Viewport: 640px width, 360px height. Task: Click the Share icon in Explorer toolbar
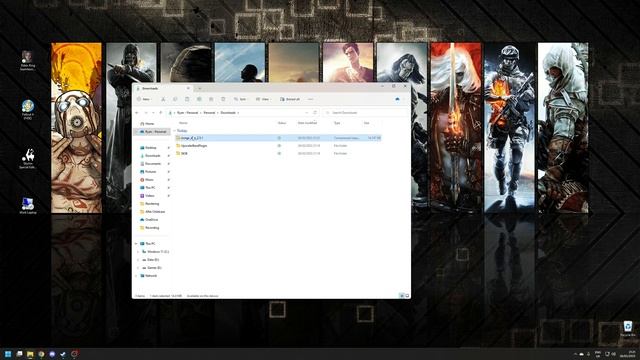pyautogui.click(x=211, y=99)
